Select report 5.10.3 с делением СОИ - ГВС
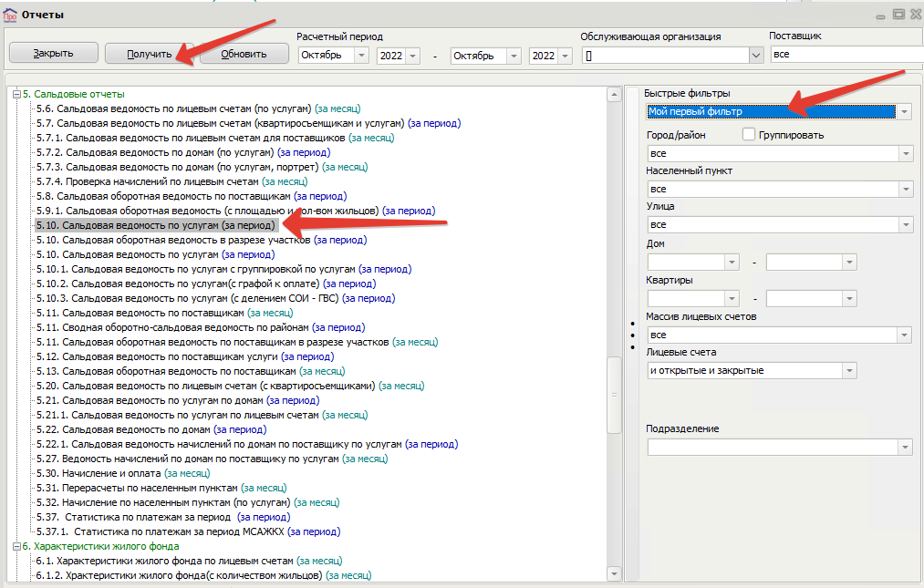Viewport: 924px width, 588px height. pos(215,298)
